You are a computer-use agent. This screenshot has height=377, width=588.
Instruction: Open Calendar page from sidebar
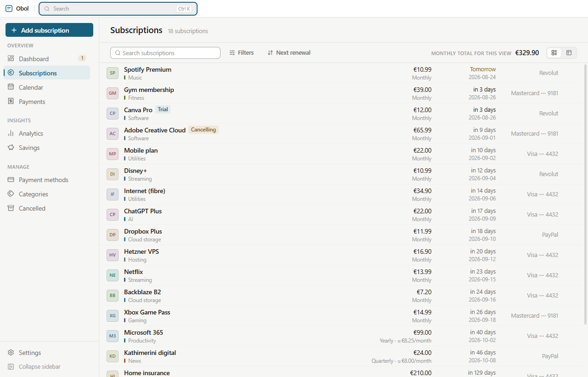[x=47, y=87]
